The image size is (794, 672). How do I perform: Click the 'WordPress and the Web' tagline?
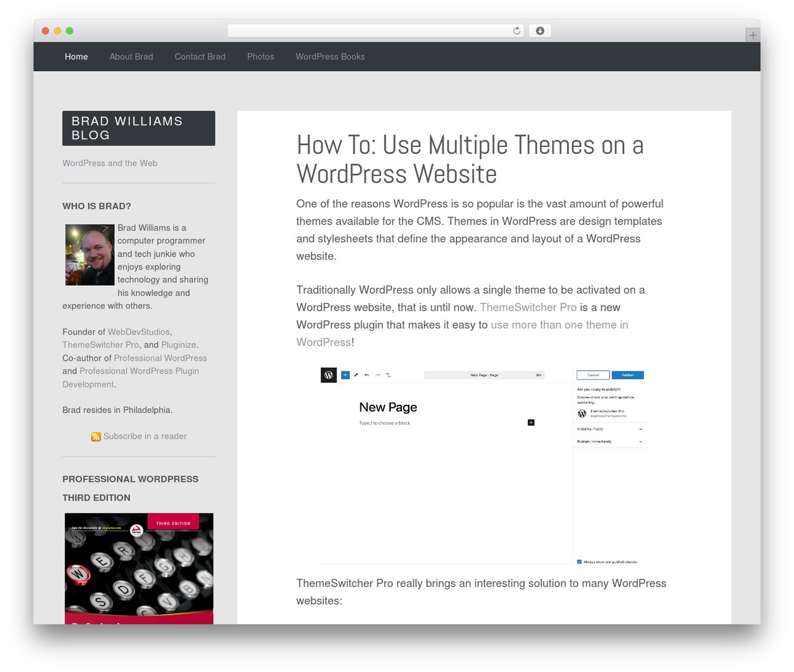point(110,163)
